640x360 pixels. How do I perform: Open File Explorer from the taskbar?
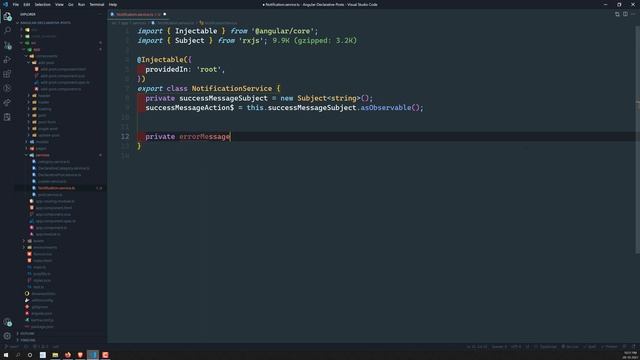[55, 355]
